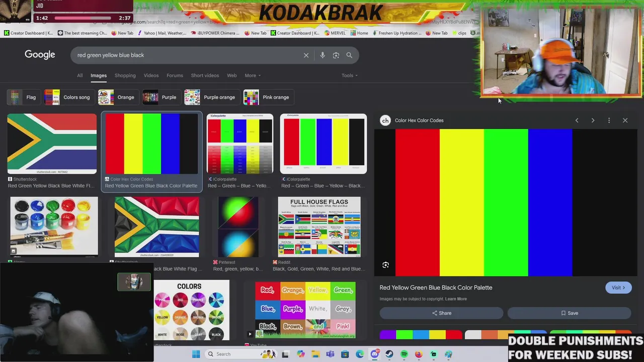Open Microsoft Edge from taskbar
Viewport: 644px width, 362px height.
click(x=360, y=354)
